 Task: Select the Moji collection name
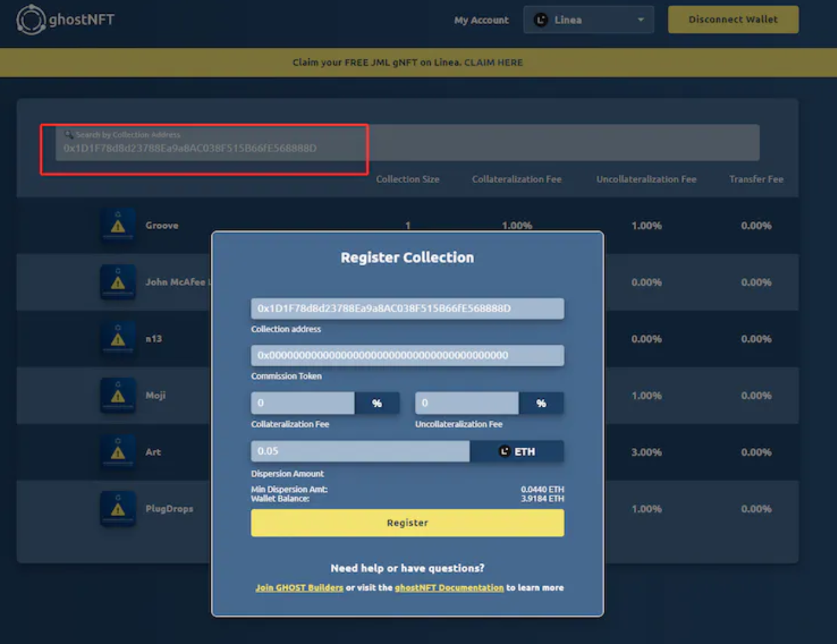point(155,396)
